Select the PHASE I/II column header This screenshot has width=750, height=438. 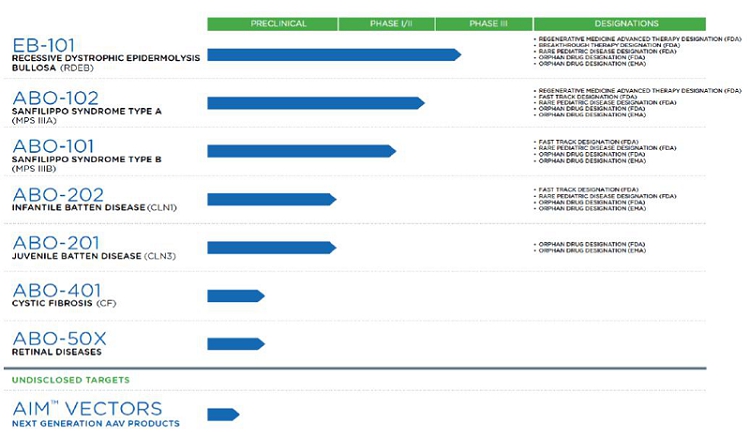386,23
